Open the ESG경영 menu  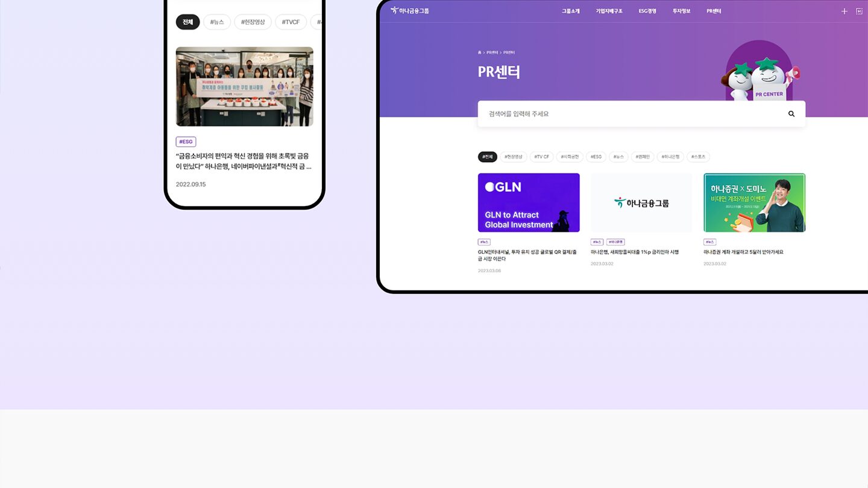[x=647, y=11]
